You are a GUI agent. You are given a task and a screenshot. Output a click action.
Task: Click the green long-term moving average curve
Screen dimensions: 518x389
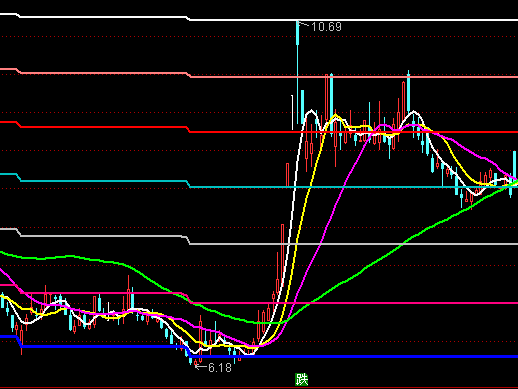384,256
